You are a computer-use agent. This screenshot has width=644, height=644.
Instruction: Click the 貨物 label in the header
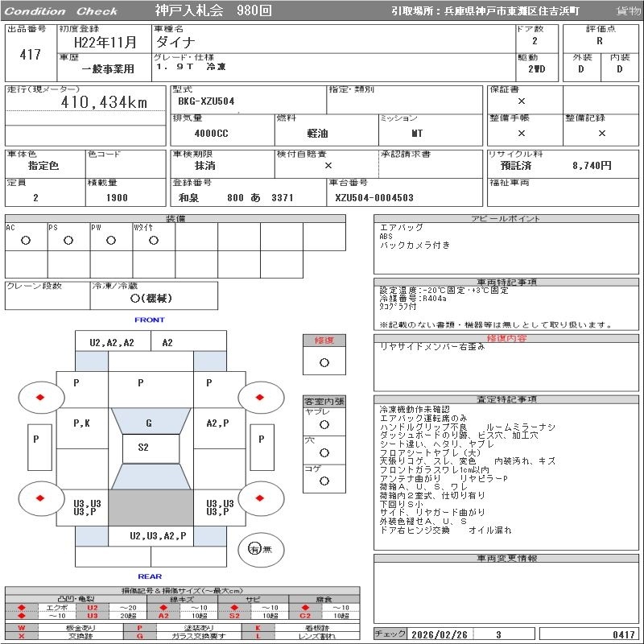[x=628, y=11]
